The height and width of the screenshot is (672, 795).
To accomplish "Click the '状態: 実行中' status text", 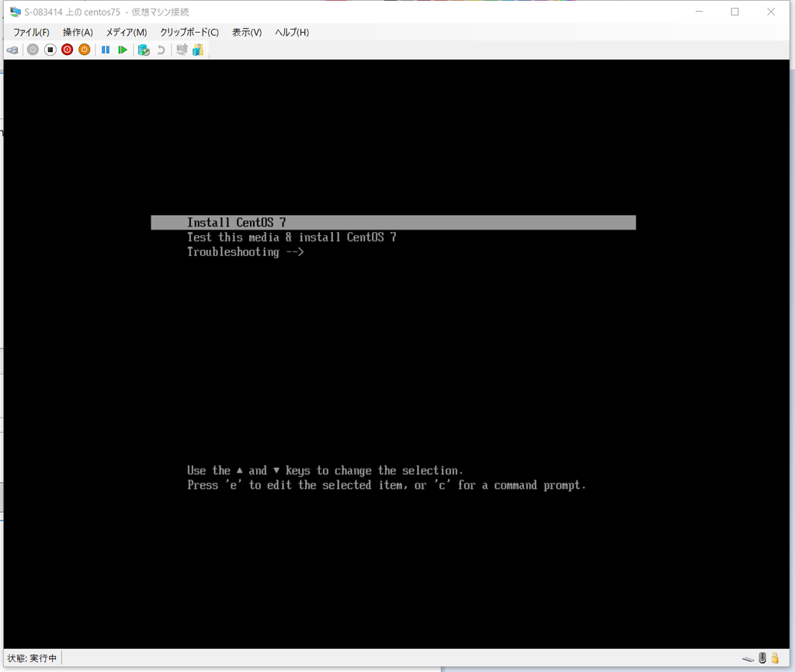I will tap(32, 658).
